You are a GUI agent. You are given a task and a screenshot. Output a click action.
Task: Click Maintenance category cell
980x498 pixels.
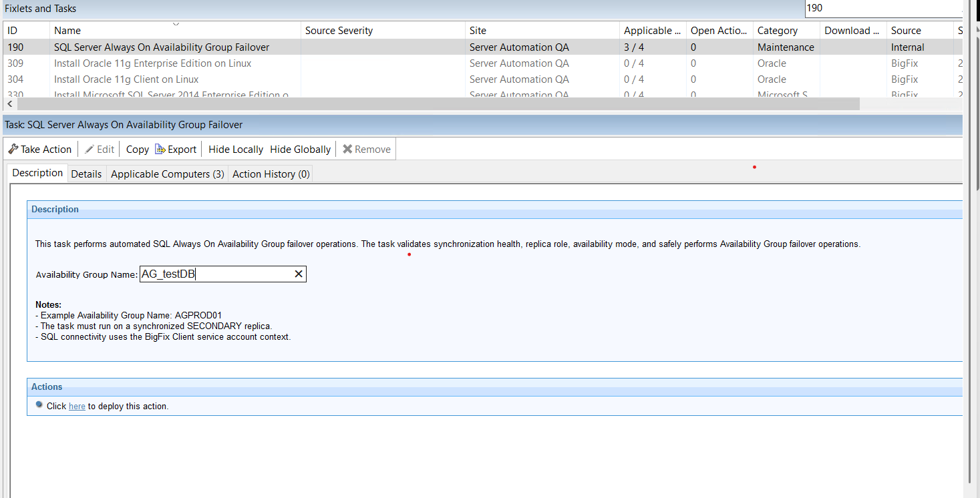[x=786, y=47]
